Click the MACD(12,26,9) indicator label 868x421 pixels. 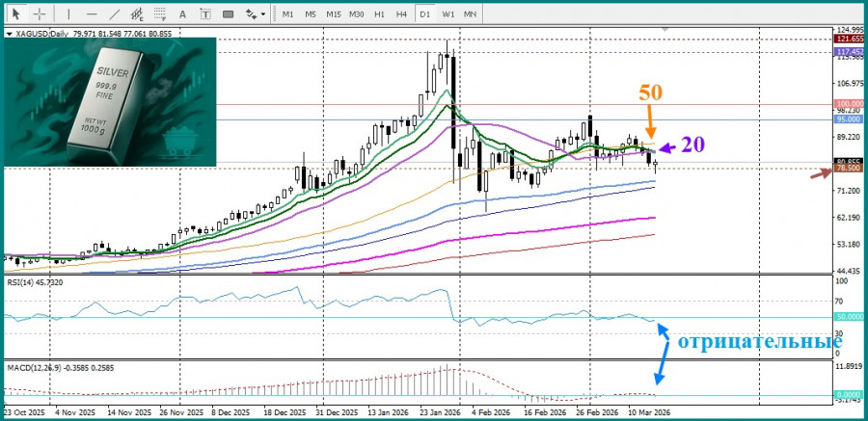pos(61,367)
